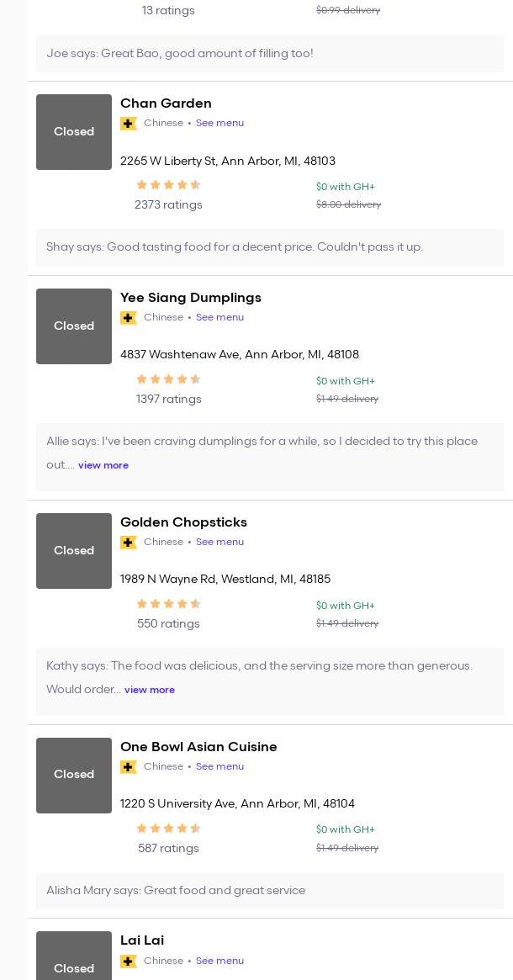Click the 2373 ratings count for Chan Garden

(x=168, y=204)
